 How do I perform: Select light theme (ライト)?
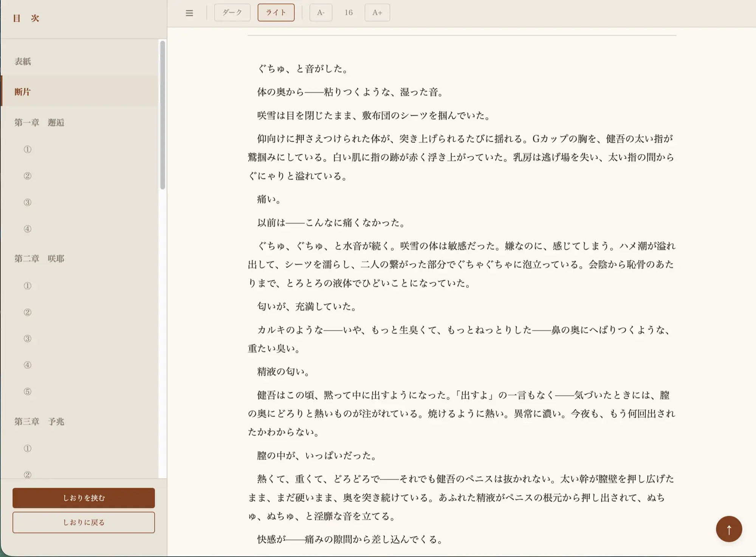(x=276, y=12)
